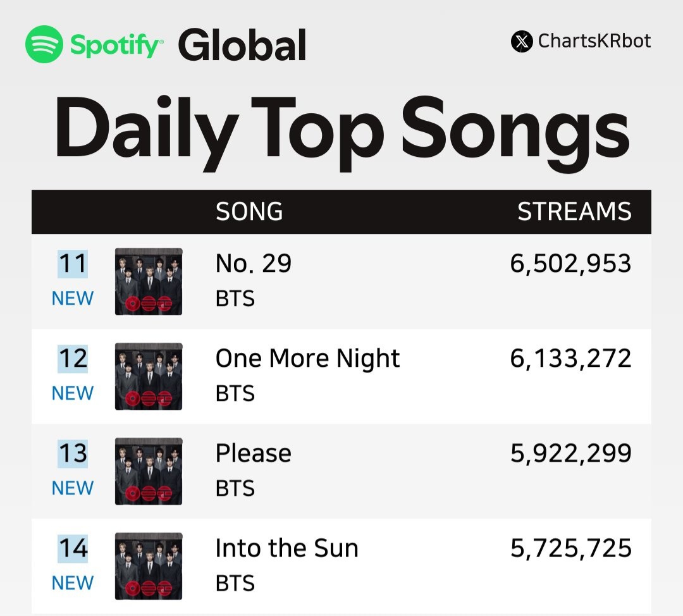Click the Into the Sun album cover
The height and width of the screenshot is (616, 683).
[149, 566]
